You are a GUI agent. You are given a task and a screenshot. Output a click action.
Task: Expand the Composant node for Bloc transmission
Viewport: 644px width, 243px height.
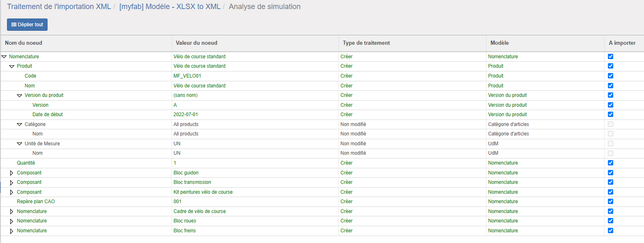tap(11, 182)
